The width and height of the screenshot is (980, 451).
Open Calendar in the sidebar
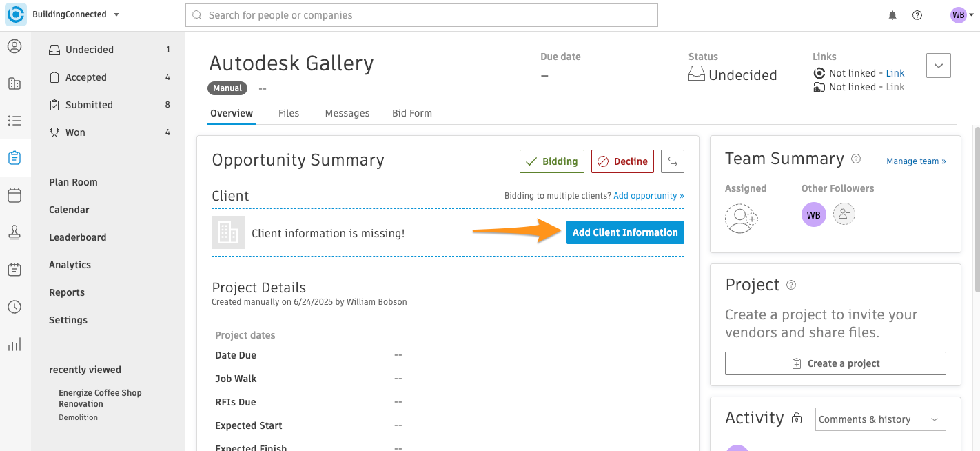pos(69,210)
